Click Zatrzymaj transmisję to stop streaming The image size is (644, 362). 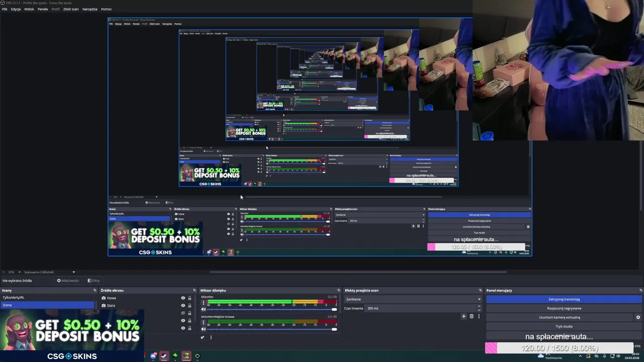click(564, 299)
